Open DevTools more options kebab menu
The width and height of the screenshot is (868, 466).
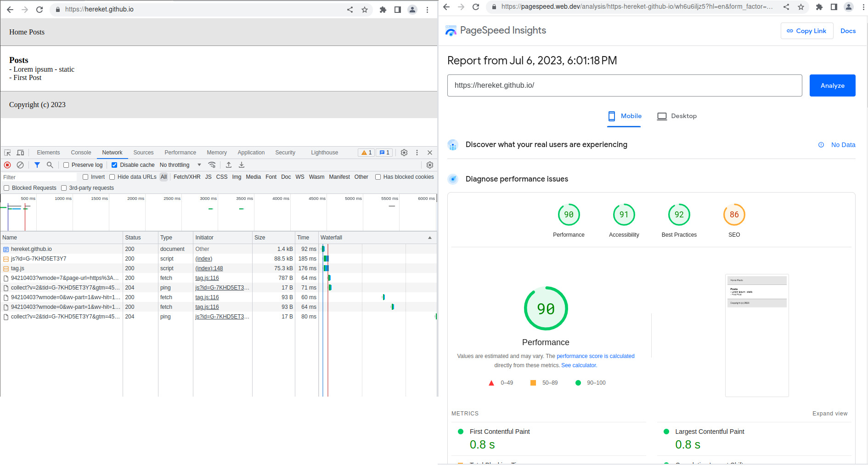coord(417,153)
